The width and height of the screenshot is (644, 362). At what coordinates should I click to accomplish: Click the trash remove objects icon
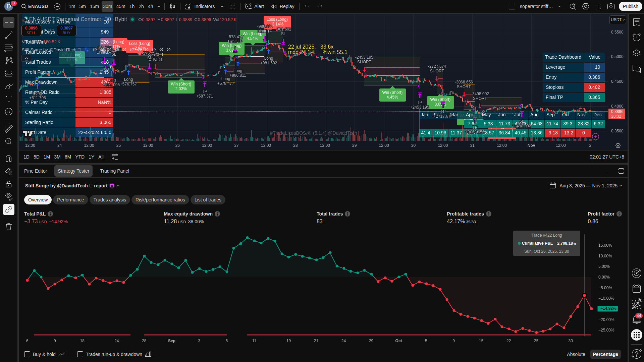[9, 227]
